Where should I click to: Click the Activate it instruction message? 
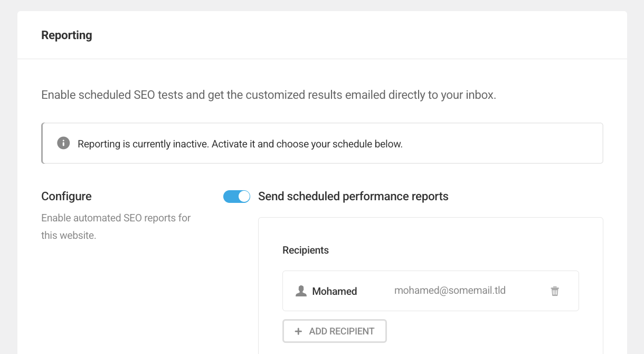(240, 143)
